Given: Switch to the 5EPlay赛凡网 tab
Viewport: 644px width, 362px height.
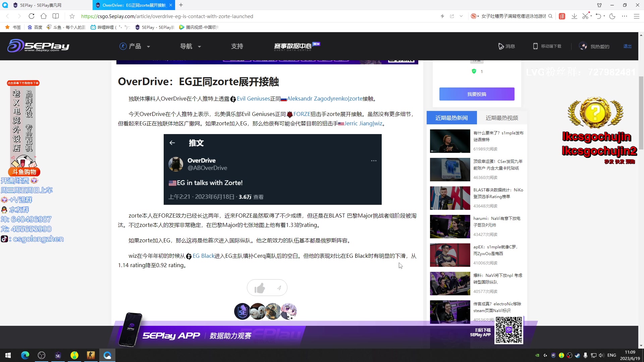Looking at the screenshot, I should 40,5.
